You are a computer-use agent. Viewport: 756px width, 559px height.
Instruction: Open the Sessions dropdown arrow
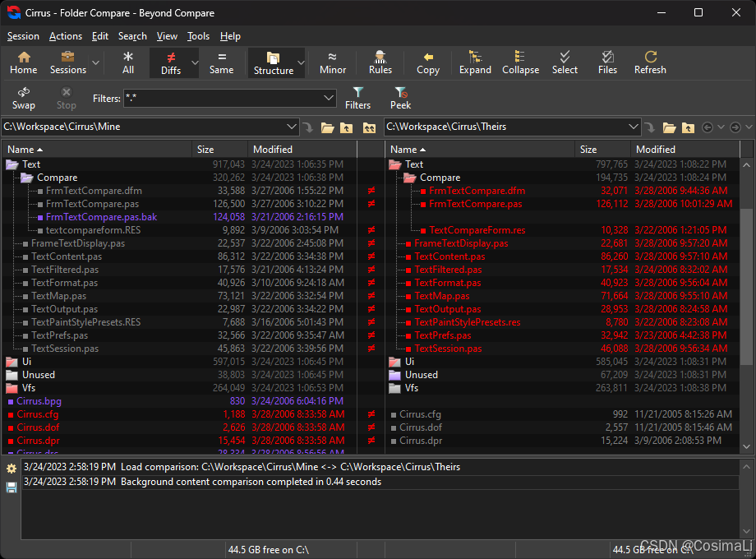pyautogui.click(x=96, y=62)
